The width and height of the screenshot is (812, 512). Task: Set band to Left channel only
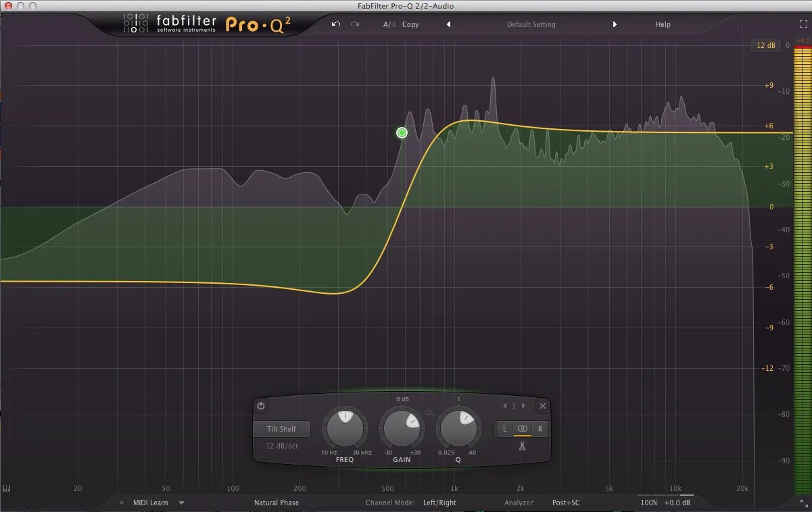tap(504, 429)
